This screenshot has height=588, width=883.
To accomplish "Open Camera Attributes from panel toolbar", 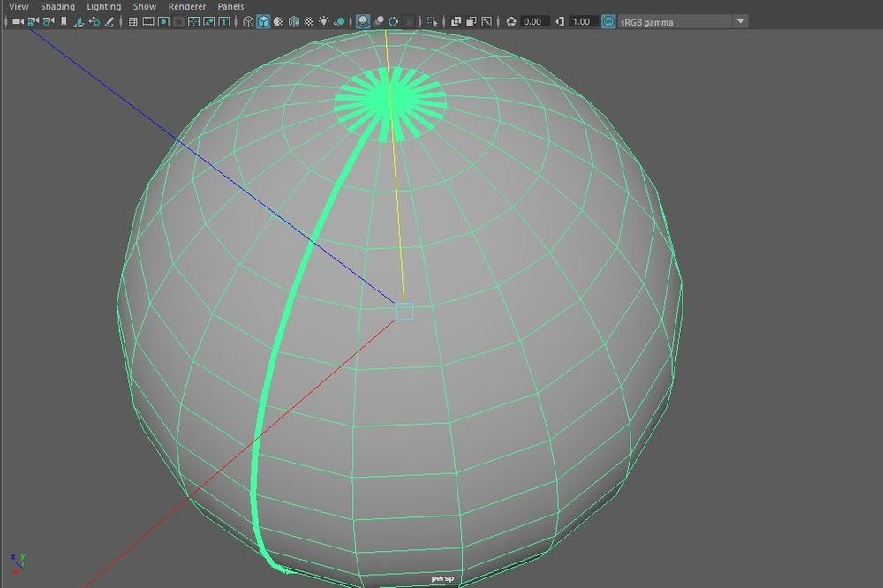I will pos(49,21).
